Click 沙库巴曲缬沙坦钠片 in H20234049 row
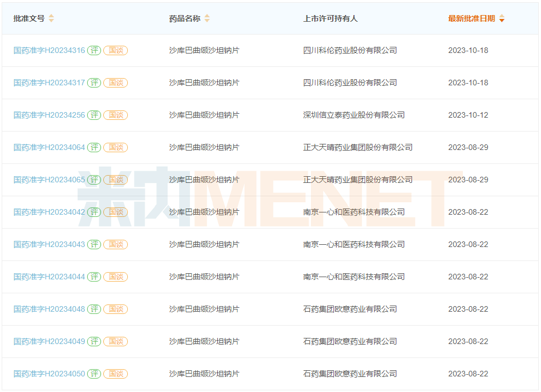This screenshot has height=392, width=541. [x=204, y=342]
